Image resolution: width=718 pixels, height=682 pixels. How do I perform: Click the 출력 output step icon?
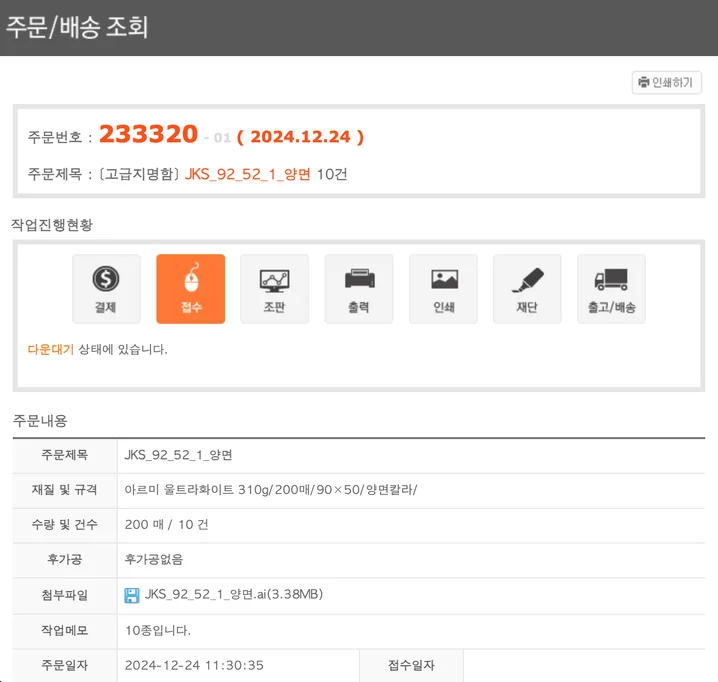(x=358, y=289)
